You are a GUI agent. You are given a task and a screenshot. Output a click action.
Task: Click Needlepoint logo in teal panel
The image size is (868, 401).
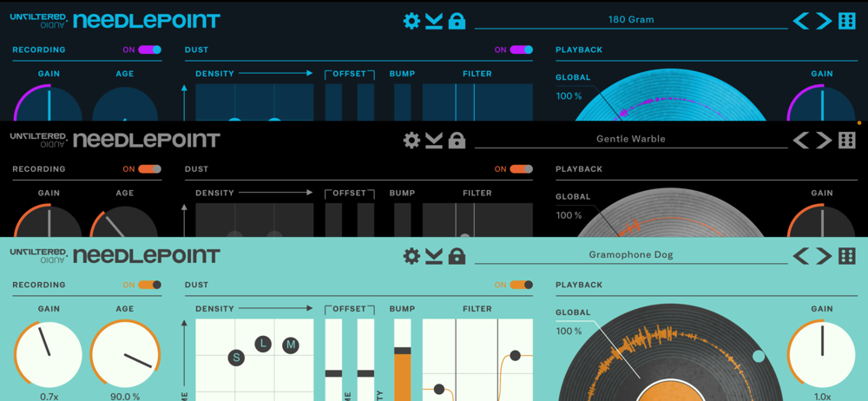[x=147, y=256]
